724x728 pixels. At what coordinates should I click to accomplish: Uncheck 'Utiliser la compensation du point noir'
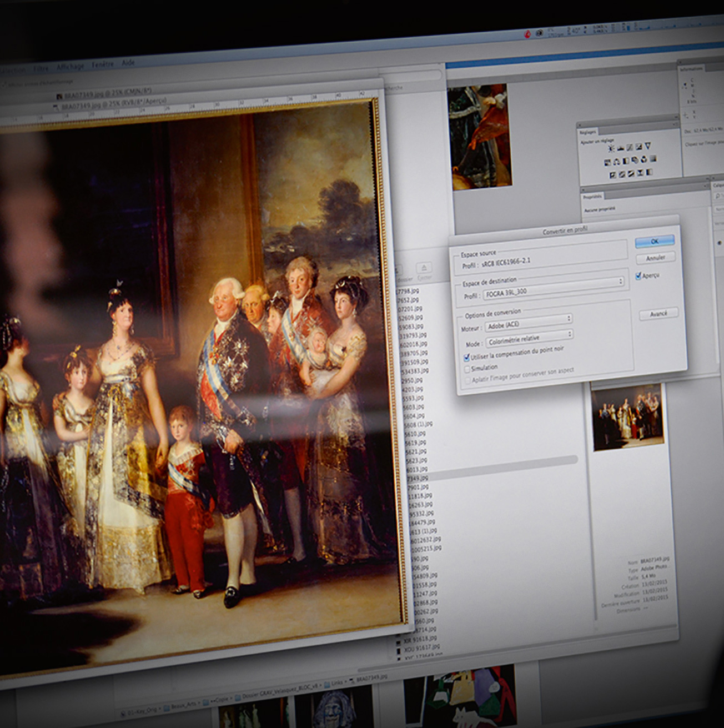coord(467,358)
